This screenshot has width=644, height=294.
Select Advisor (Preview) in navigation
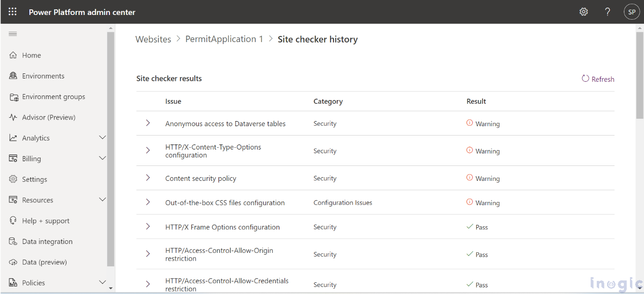49,117
